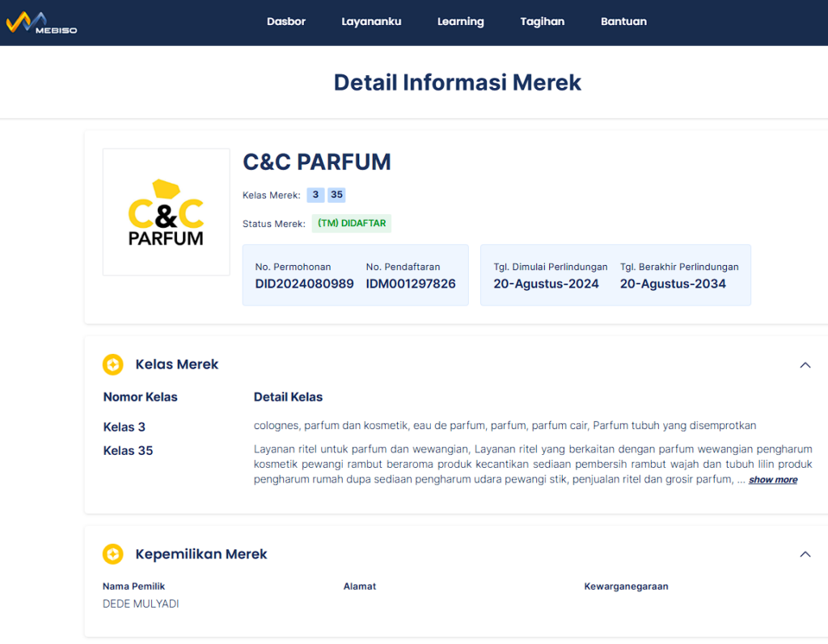Viewport: 828px width, 644px height.
Task: Click the green (TM) DIDAFTAR status badge
Action: click(351, 224)
